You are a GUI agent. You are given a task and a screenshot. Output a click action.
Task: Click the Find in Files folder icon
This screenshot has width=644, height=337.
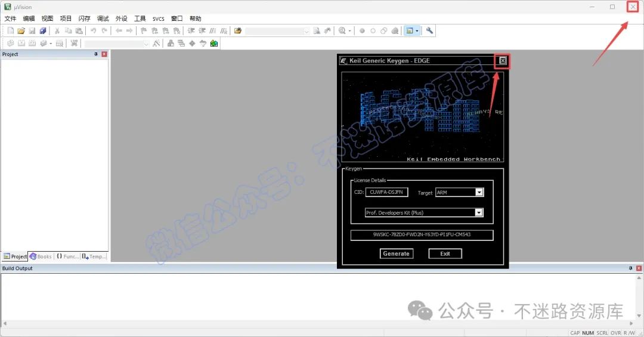point(238,30)
